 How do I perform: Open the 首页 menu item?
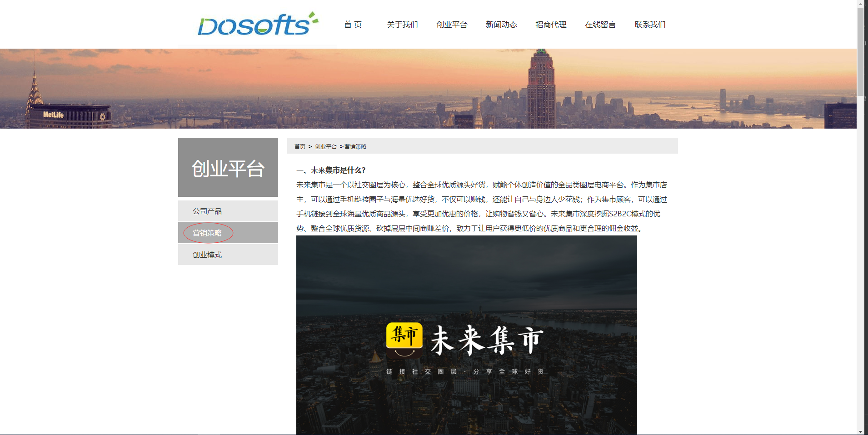[x=353, y=25]
